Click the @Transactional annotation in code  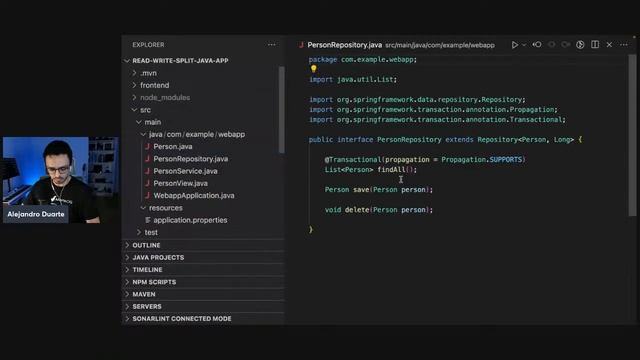[353, 160]
